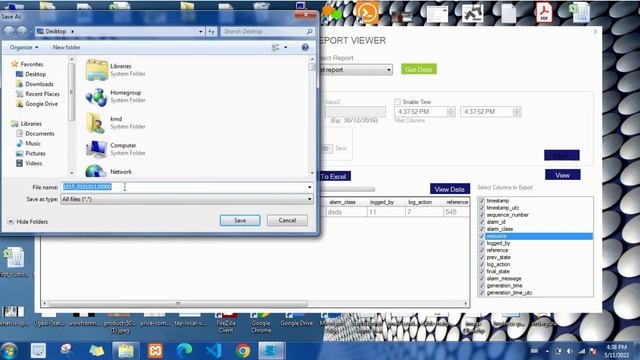This screenshot has height=360, width=640.
Task: Open the Google Drive desktop shortcut
Action: (x=296, y=320)
